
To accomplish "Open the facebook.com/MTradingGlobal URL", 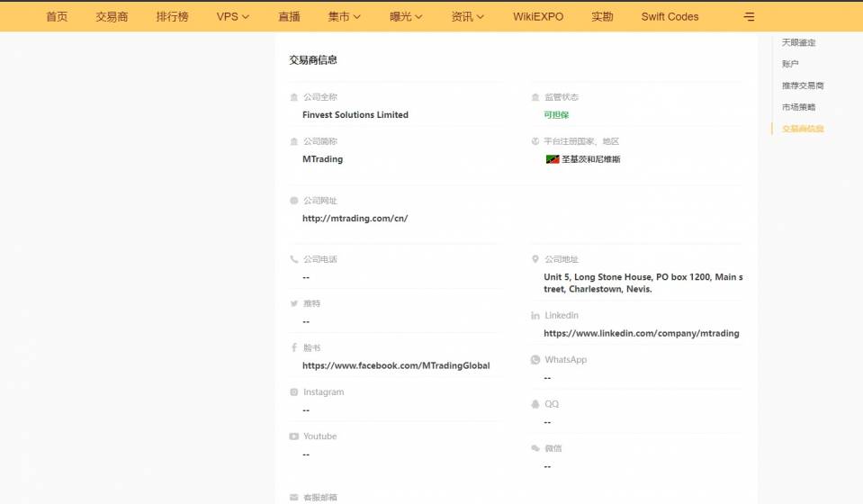I will [x=396, y=365].
